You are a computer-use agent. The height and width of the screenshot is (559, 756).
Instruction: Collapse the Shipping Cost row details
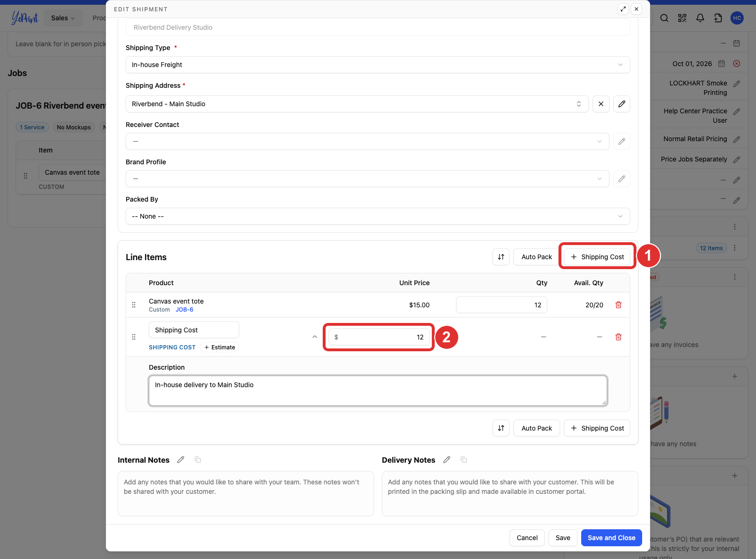(315, 337)
